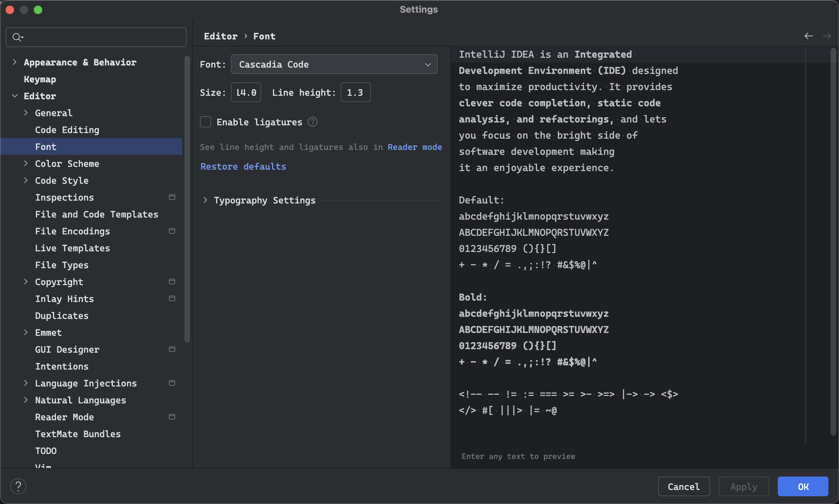Click the ligatures help question mark icon
Screen dimensions: 839x504
313,122
